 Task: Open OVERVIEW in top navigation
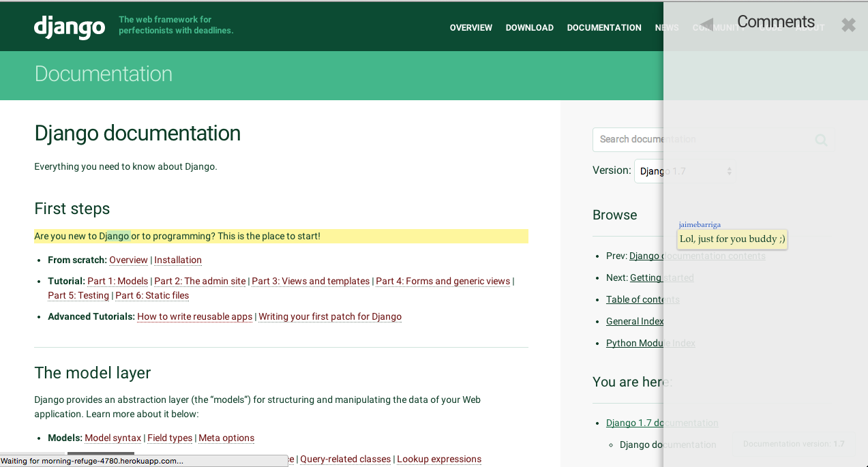pyautogui.click(x=470, y=28)
